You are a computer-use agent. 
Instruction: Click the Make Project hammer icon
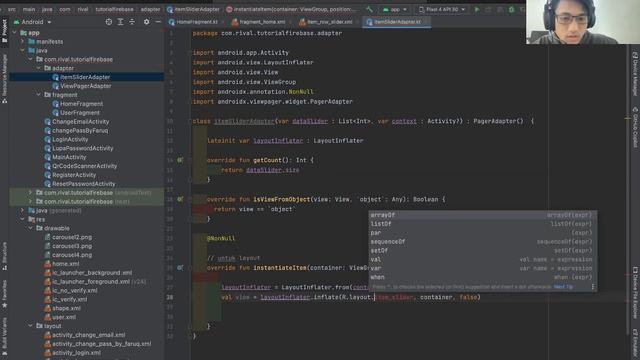click(369, 9)
